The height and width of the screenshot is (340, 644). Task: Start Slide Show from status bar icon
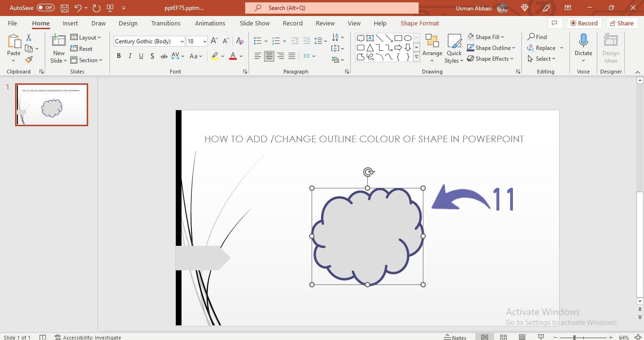click(x=541, y=337)
